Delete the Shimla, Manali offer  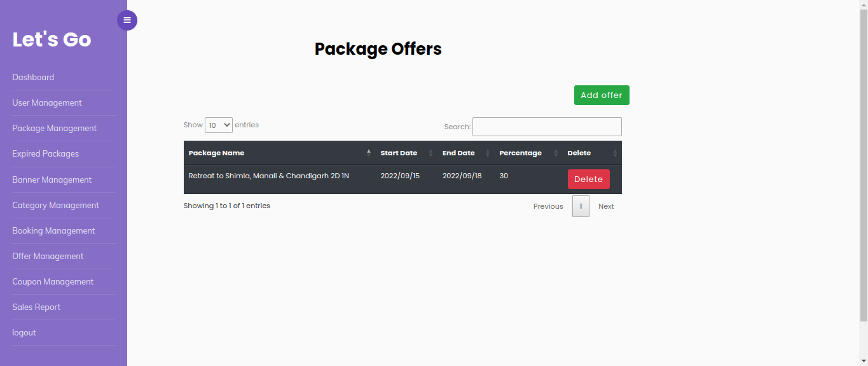pos(589,179)
